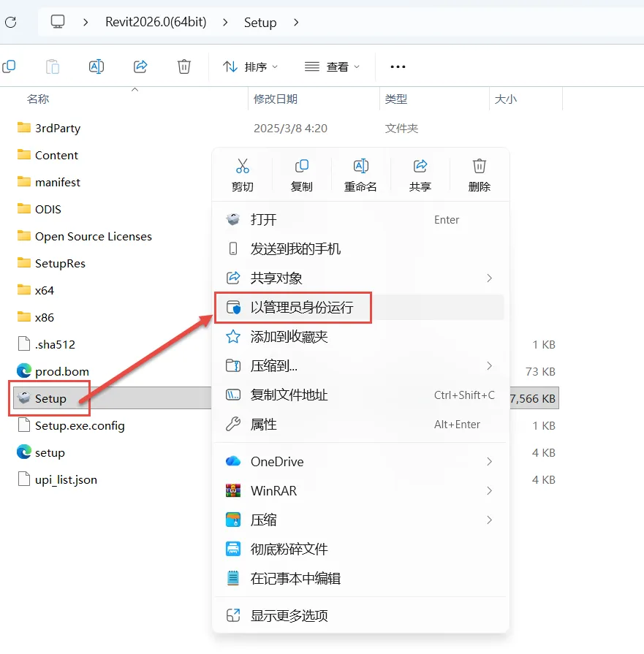Screen dimensions: 644x654
Task: Select 以管理员身份运行 (Run as administrator)
Action: (x=360, y=308)
